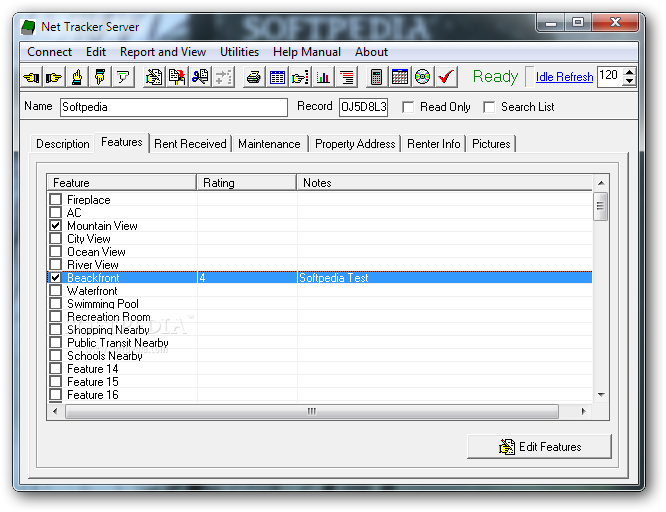
Task: Click the hand with funnel filter icon
Action: click(x=123, y=77)
